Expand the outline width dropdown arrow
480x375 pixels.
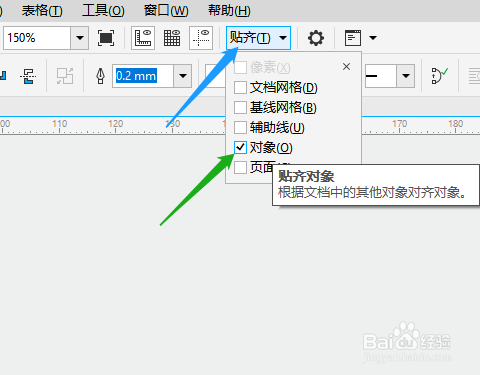coord(183,76)
